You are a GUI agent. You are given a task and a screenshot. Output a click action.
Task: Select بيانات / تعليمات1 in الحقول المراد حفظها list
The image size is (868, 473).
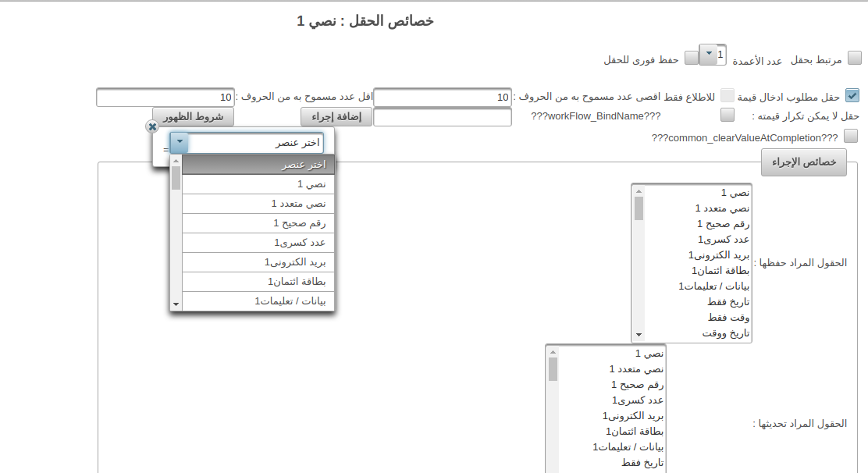(x=698, y=286)
